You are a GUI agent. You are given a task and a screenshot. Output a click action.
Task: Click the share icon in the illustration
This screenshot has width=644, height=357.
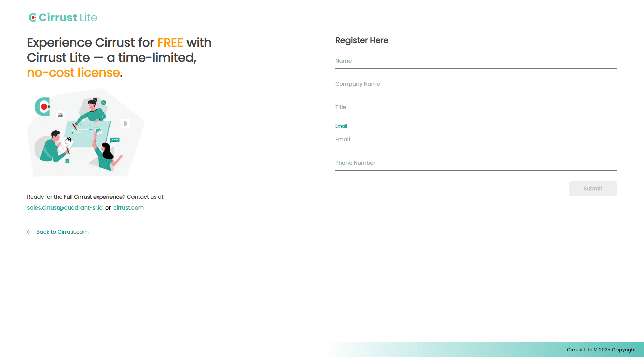point(104,103)
